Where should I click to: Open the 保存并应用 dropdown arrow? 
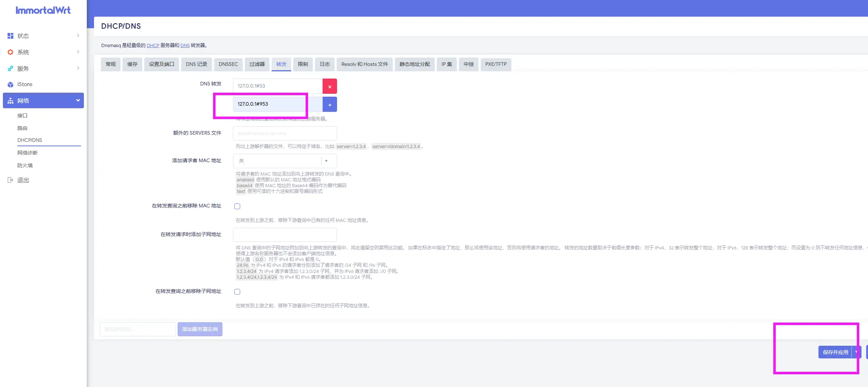pos(856,352)
